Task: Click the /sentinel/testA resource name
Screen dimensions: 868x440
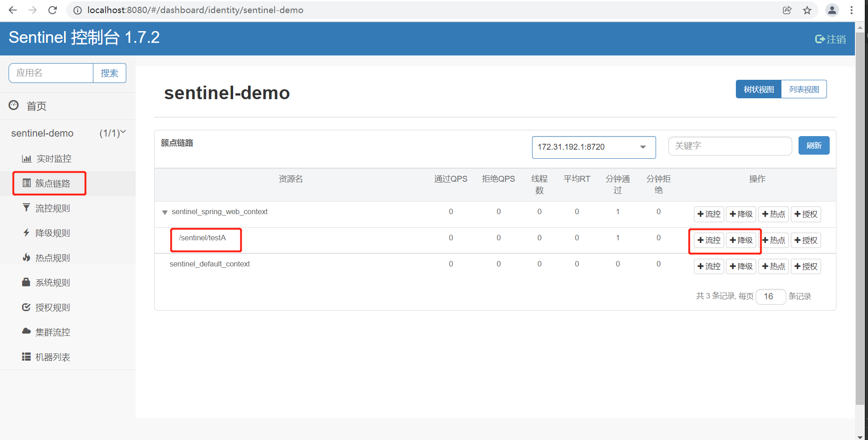Action: (202, 238)
